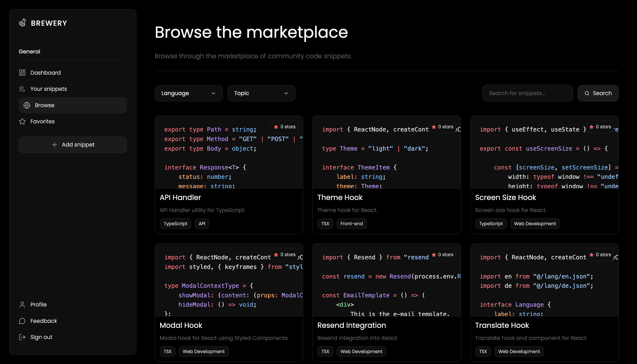Screen dimensions: 637x364
Task: Click the Feedback chat bubble icon
Action: pos(22,321)
